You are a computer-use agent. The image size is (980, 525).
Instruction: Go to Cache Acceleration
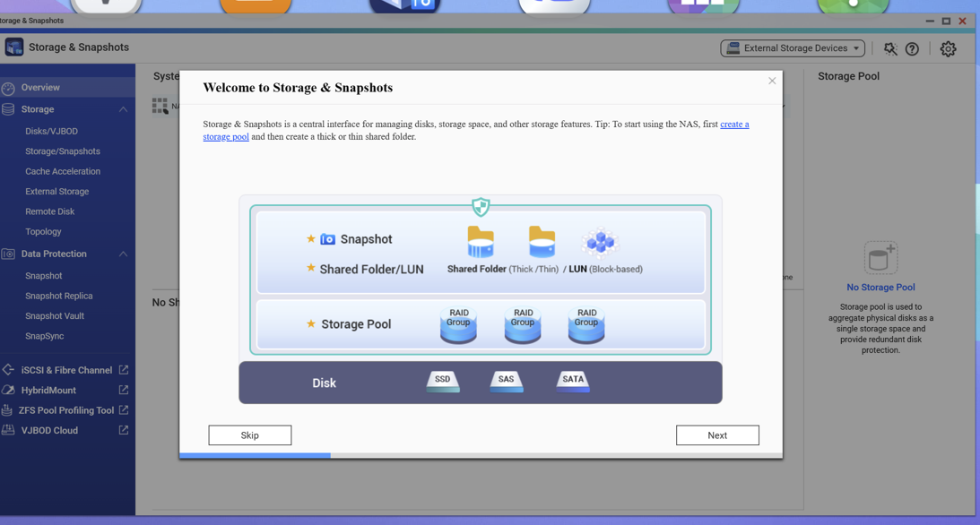pos(63,171)
